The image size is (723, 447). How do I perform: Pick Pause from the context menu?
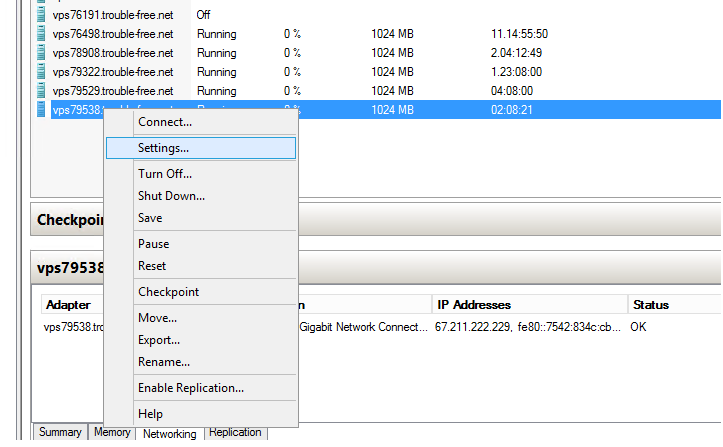point(201,244)
